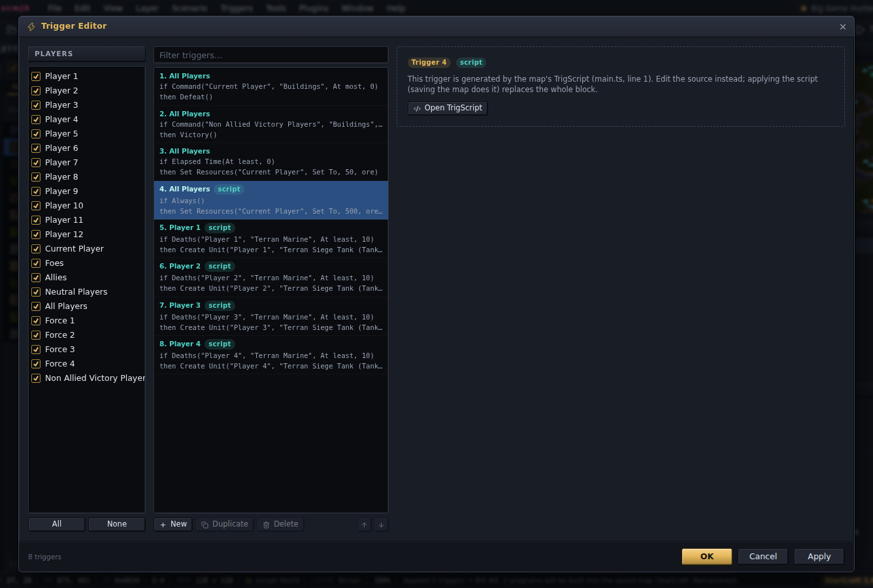Select trigger 6 Player 2 script
Screen dimensions: 873x588
pyautogui.click(x=271, y=278)
